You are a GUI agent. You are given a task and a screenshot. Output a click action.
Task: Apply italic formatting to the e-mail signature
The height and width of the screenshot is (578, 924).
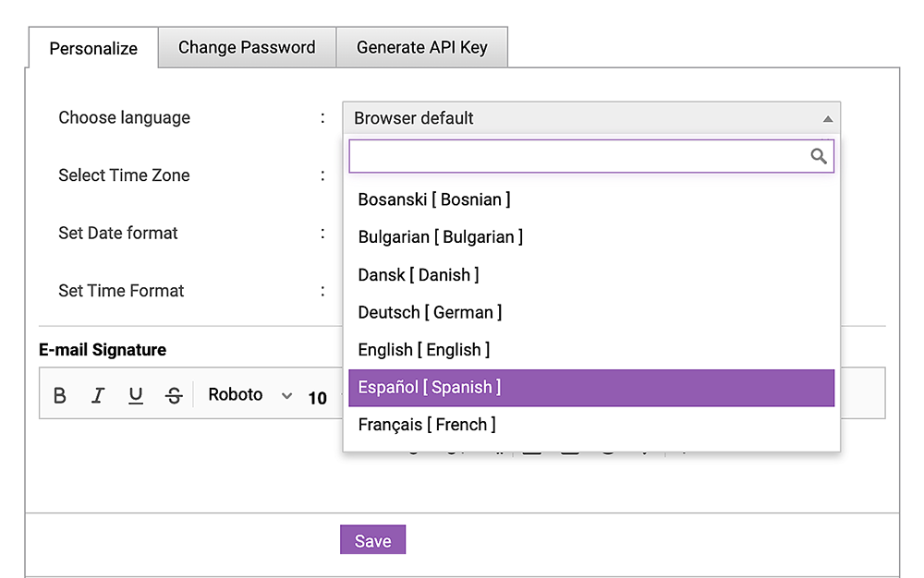(x=98, y=394)
